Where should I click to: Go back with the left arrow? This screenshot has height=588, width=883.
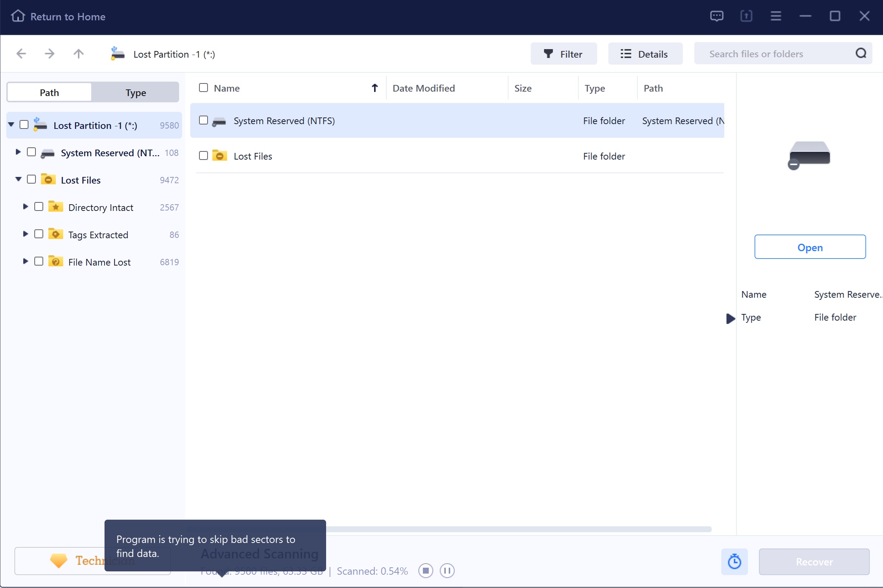click(21, 54)
